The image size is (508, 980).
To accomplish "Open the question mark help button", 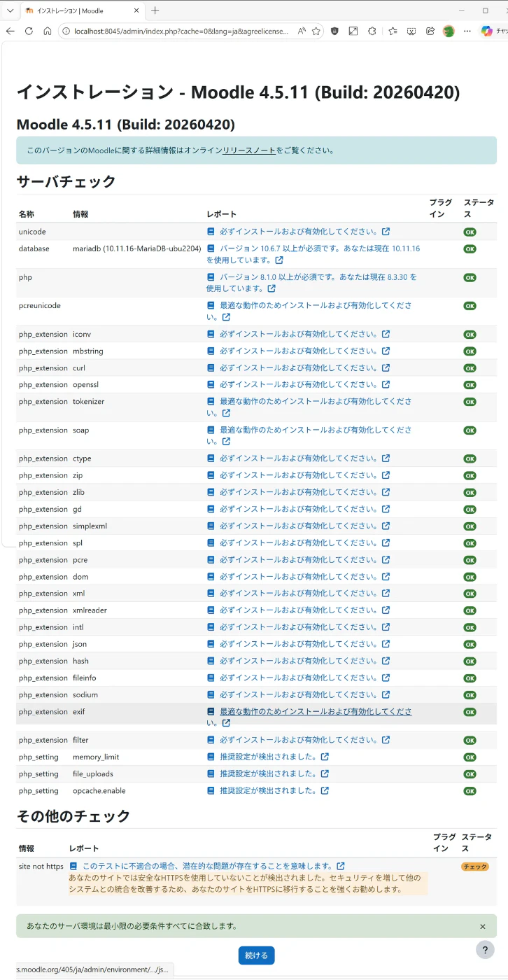I will tap(485, 950).
